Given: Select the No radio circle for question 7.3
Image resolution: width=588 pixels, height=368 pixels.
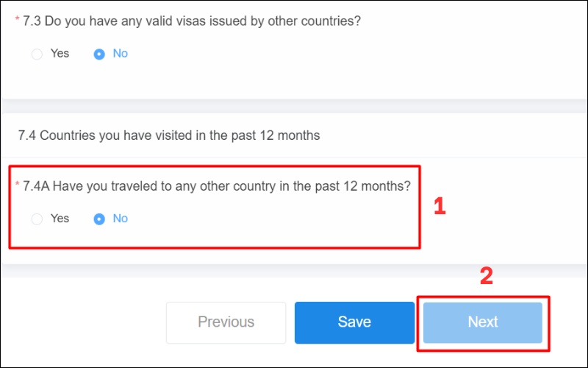Looking at the screenshot, I should point(99,54).
